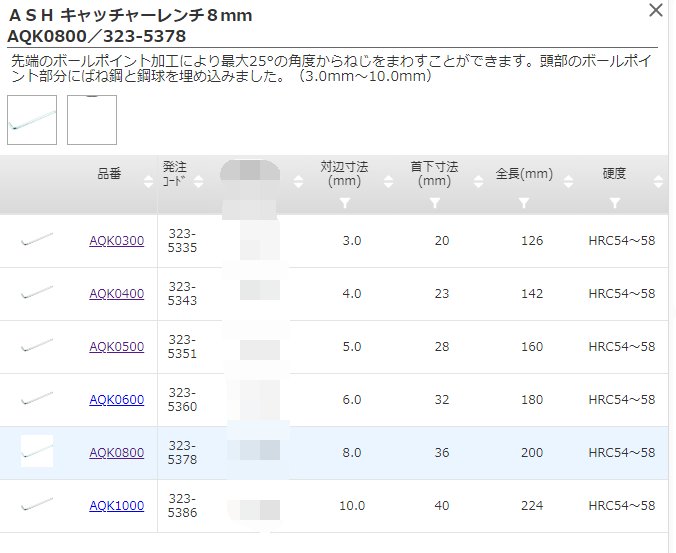The height and width of the screenshot is (553, 676).
Task: Open the AQK0400 product link
Action: pyautogui.click(x=116, y=294)
